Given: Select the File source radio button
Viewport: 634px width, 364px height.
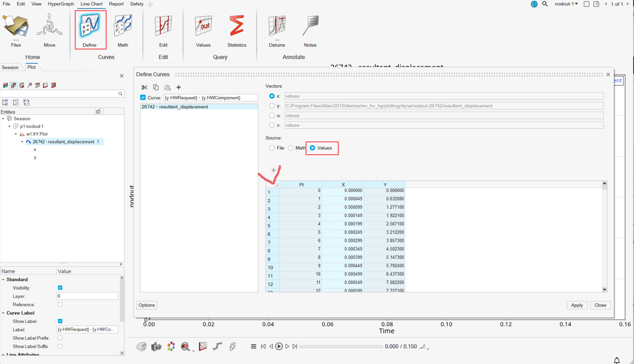Looking at the screenshot, I should (x=272, y=148).
